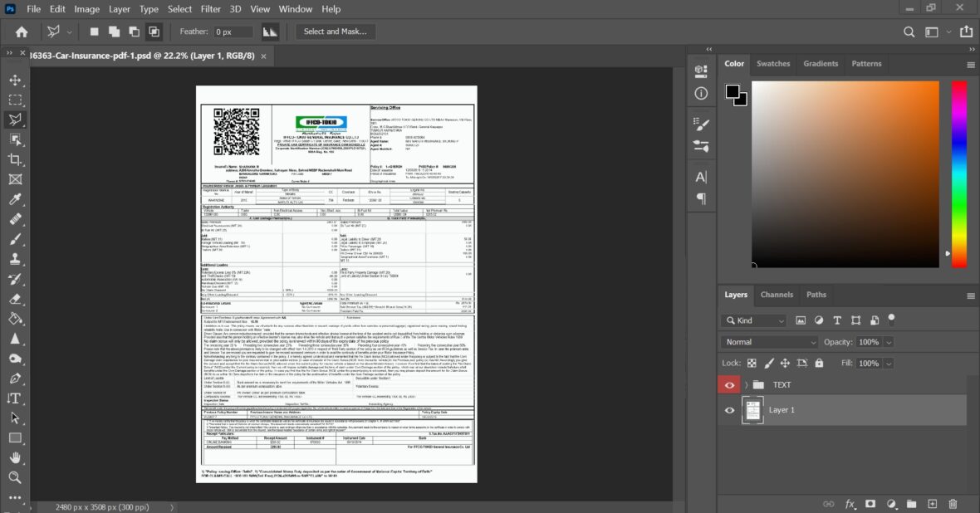
Task: Hide the TEXT layer group
Action: (729, 384)
